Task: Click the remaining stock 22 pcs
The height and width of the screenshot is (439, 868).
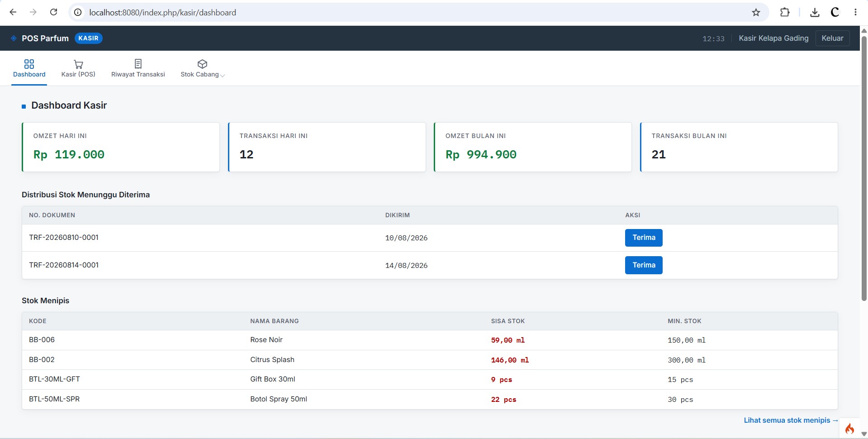Action: (503, 400)
